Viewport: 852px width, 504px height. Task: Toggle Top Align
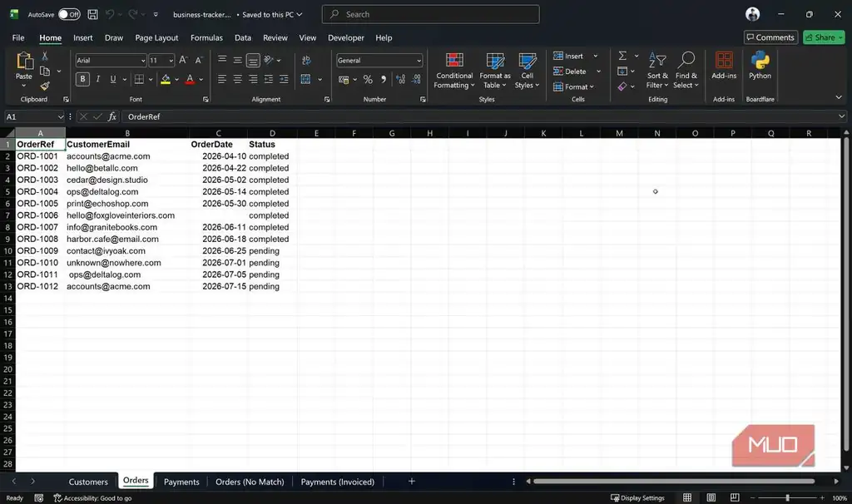(x=222, y=60)
